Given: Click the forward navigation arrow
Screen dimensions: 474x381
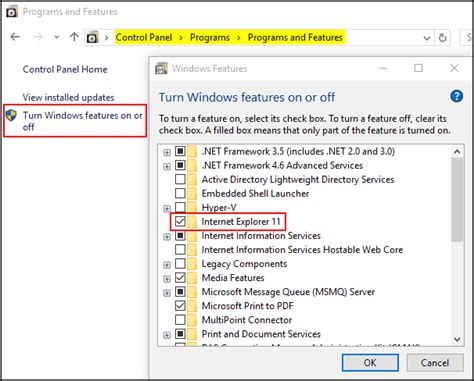Looking at the screenshot, I should point(38,37).
